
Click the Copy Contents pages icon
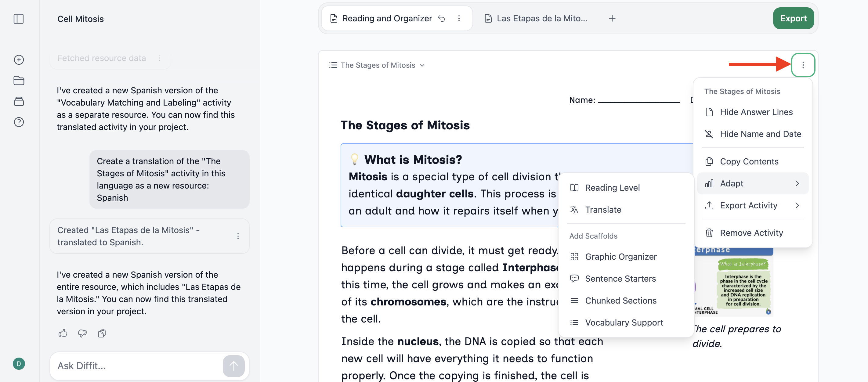tap(709, 161)
